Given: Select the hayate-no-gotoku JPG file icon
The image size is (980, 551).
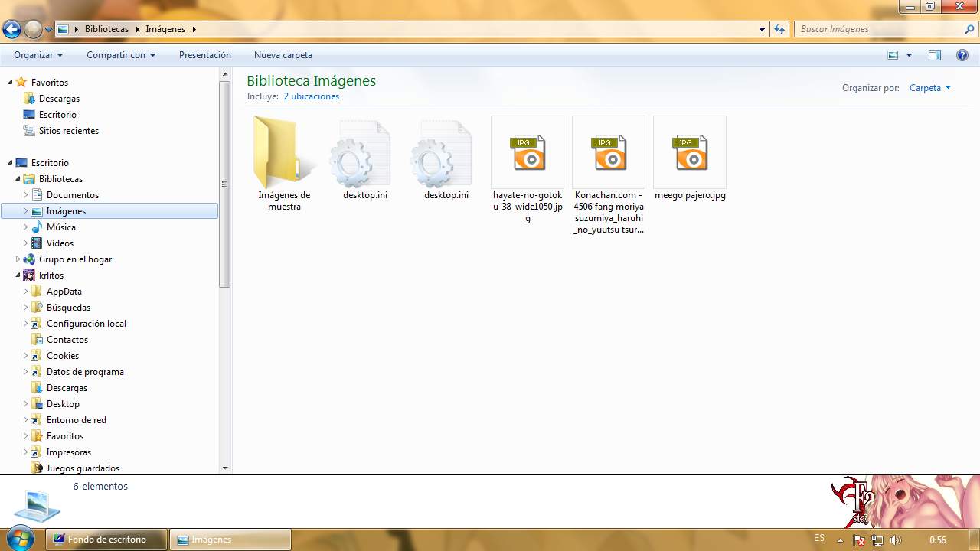Looking at the screenshot, I should pos(527,153).
